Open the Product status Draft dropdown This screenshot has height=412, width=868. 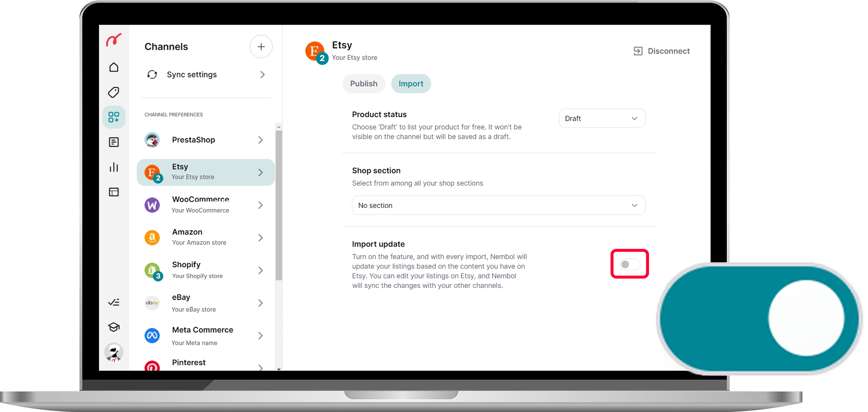(602, 118)
